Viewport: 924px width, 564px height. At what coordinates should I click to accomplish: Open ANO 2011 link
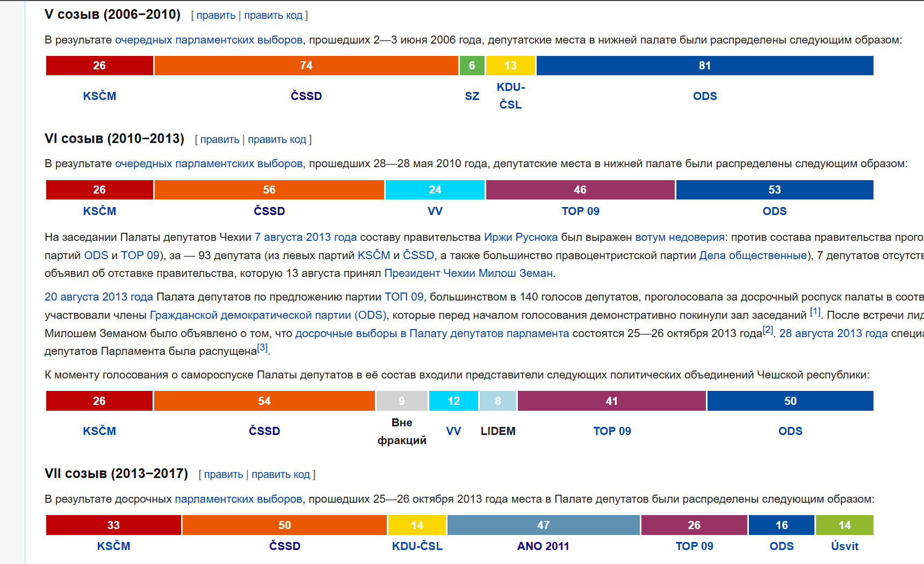click(543, 546)
